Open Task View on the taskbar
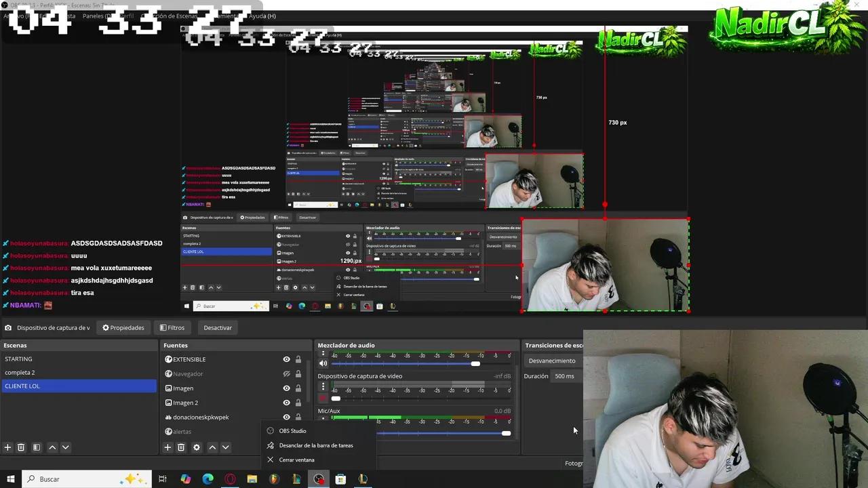This screenshot has height=488, width=868. (163, 479)
